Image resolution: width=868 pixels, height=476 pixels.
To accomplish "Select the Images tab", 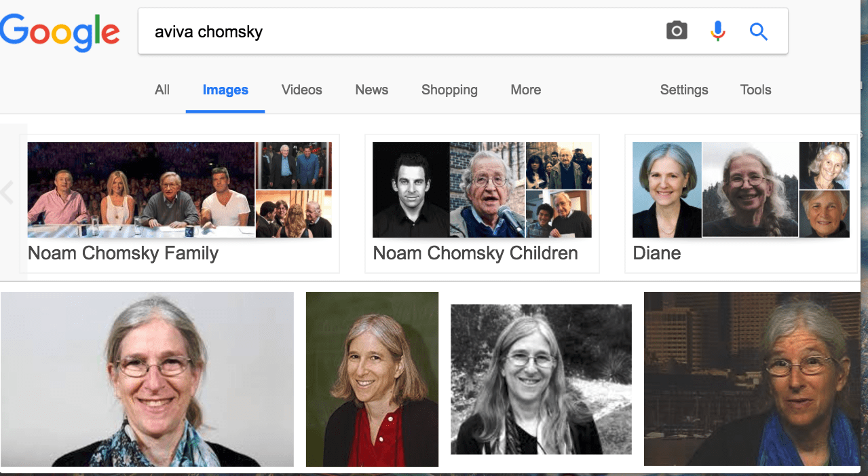I will 225,90.
